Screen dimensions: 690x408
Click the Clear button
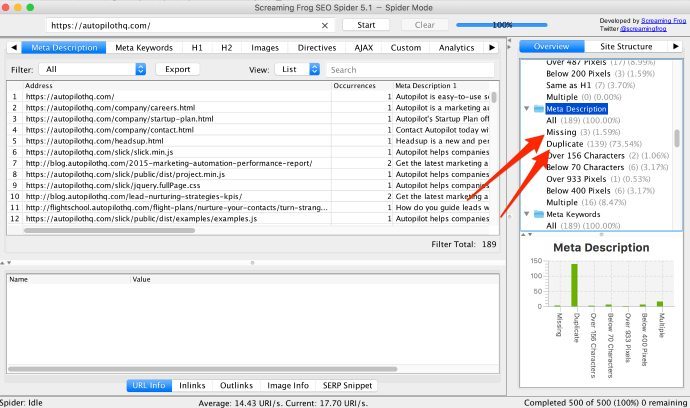point(425,25)
